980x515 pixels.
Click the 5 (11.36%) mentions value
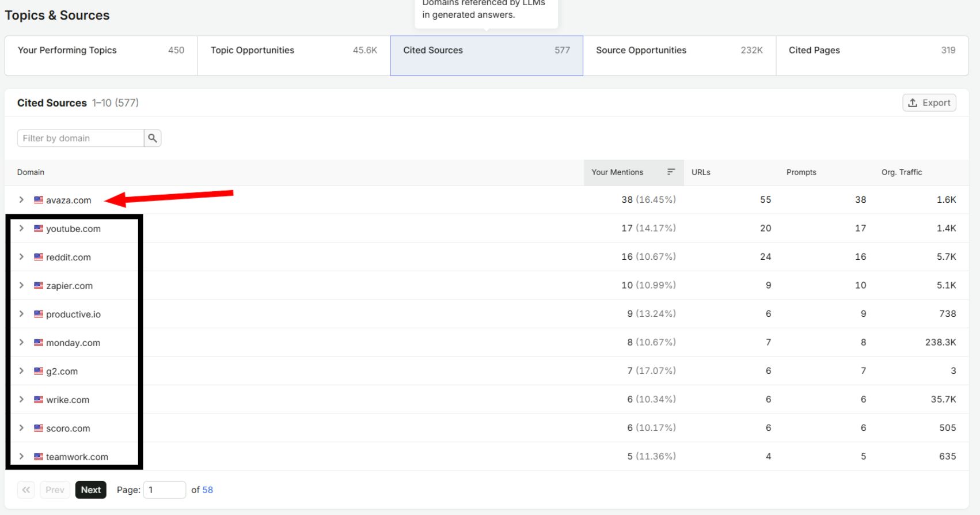[651, 456]
